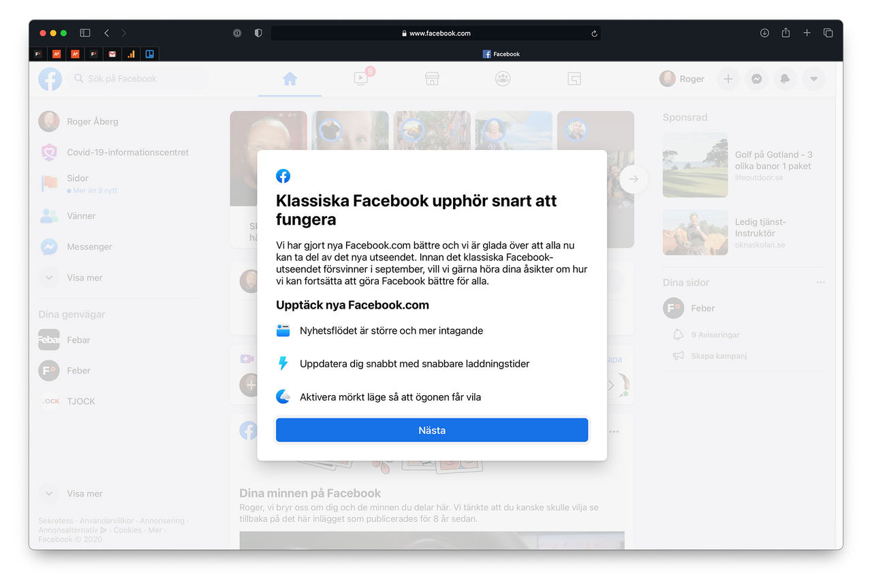Image resolution: width=872 pixels, height=588 pixels.
Task: Click the Sekretess footer link
Action: pos(55,521)
